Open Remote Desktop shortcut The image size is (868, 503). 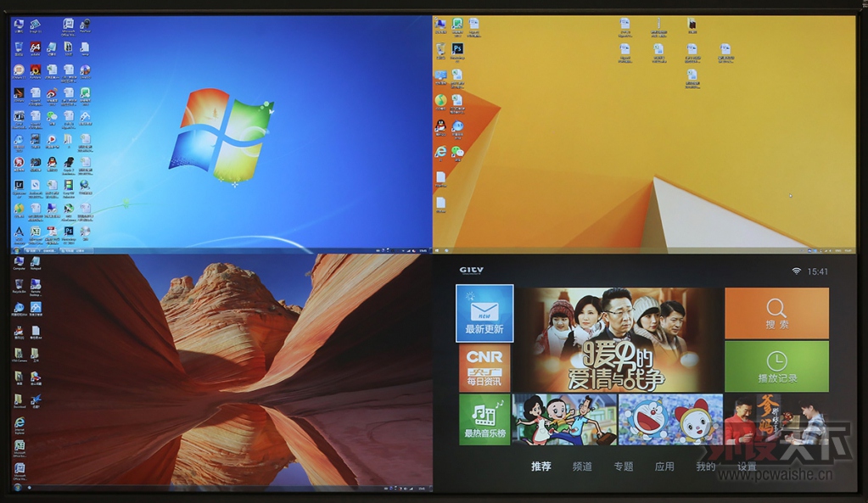(x=35, y=284)
